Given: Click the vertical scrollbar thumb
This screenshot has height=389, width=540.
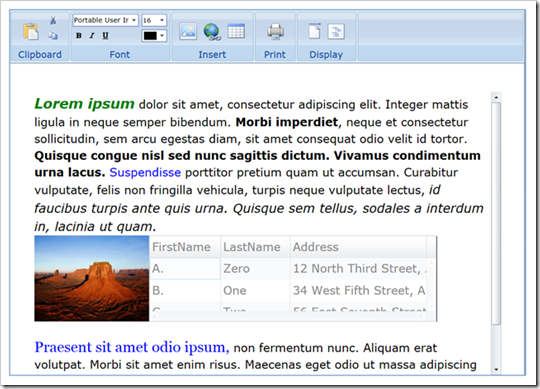Looking at the screenshot, I should pyautogui.click(x=496, y=213).
